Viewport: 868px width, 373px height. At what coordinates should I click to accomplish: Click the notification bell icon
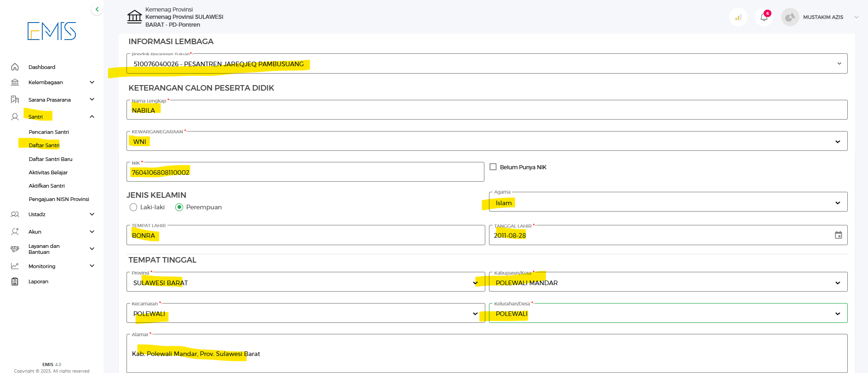point(764,17)
